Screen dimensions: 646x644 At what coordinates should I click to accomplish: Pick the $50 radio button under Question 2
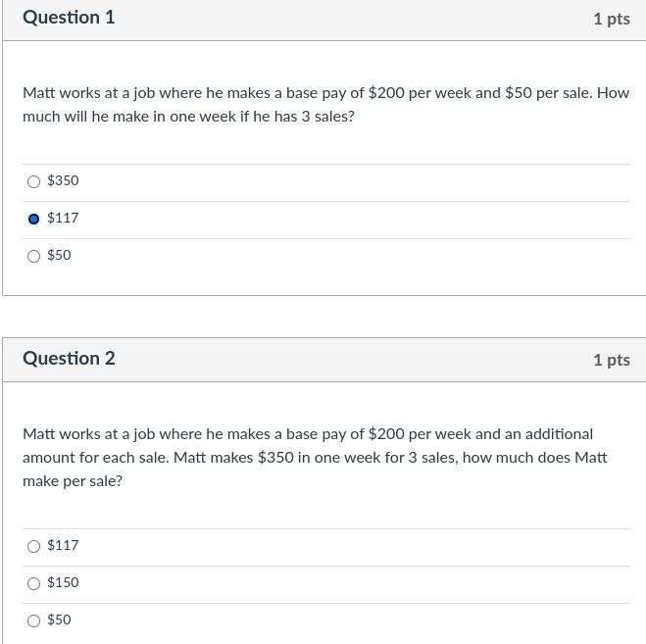pyautogui.click(x=34, y=620)
